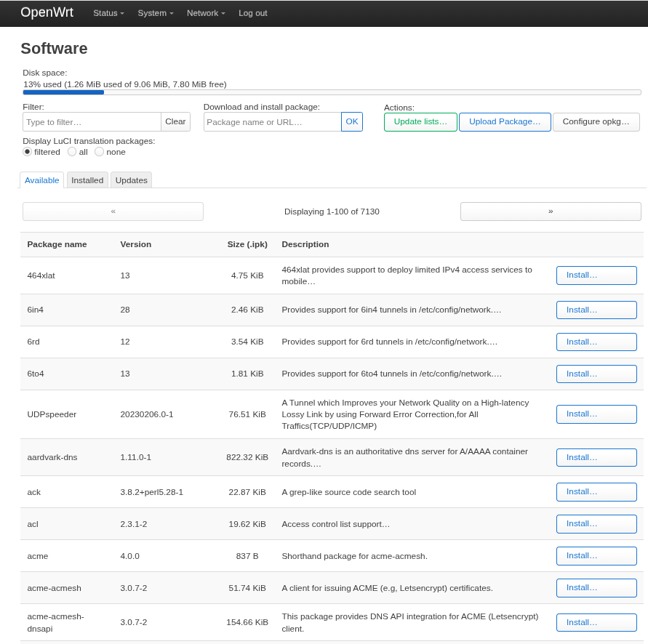This screenshot has height=644, width=648.
Task: Install the UDPspeeder package
Action: [596, 414]
